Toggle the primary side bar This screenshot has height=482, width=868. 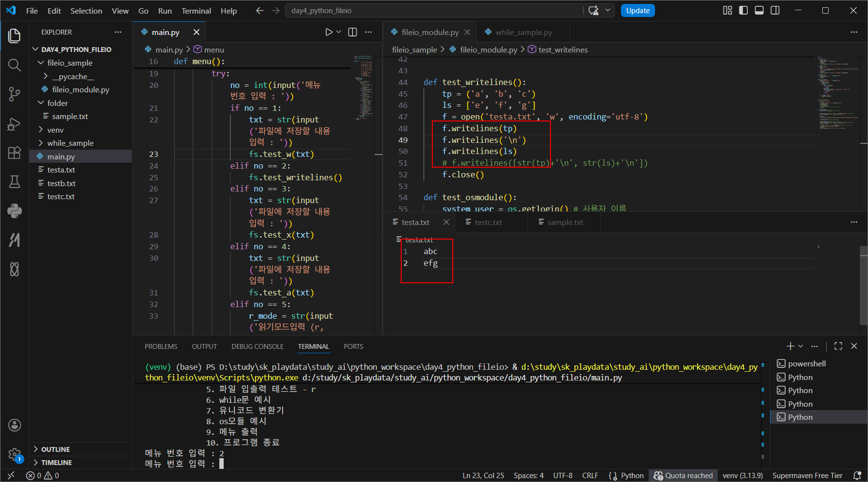[x=744, y=11]
